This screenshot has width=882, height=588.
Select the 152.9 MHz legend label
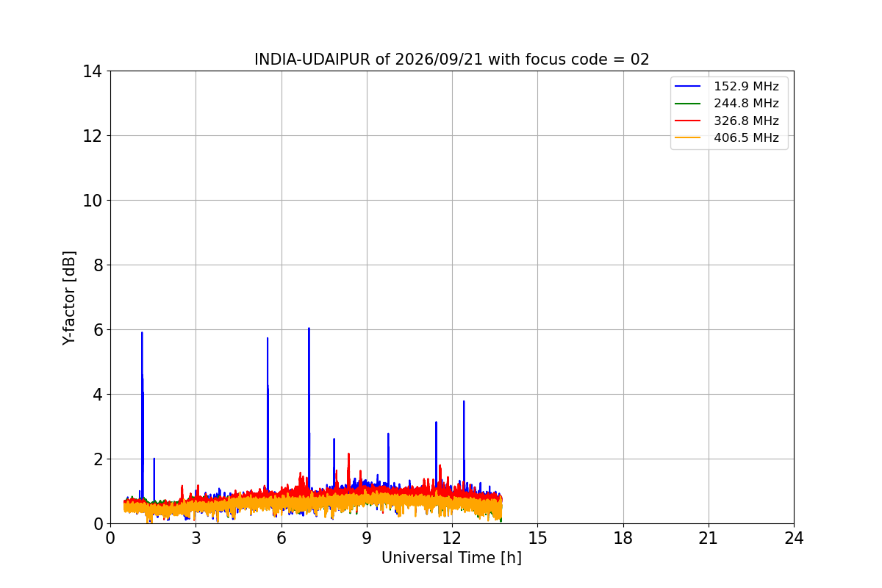tap(747, 87)
